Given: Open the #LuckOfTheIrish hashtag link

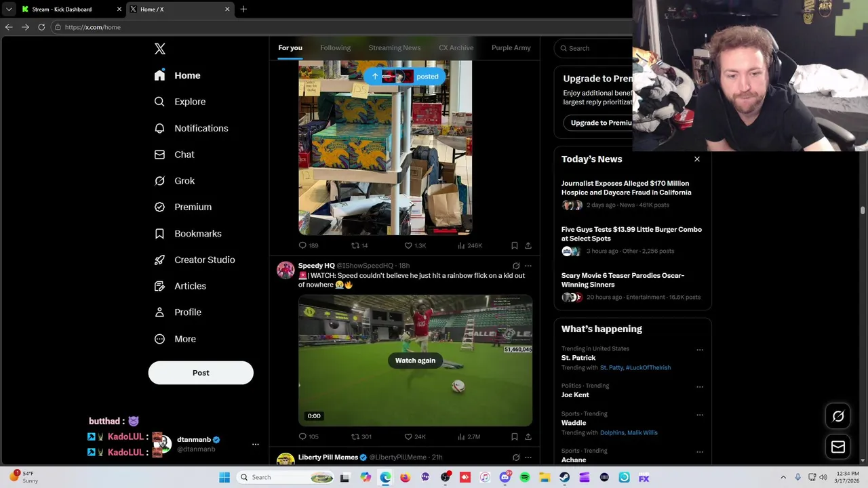Looking at the screenshot, I should click(648, 367).
